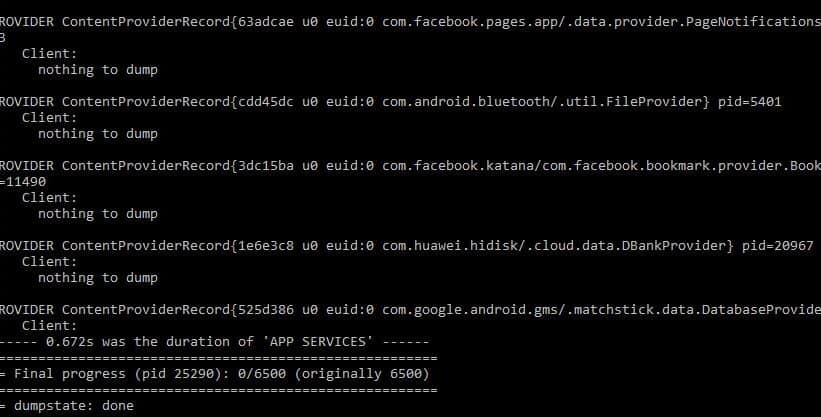Click the record id cdd45dc
This screenshot has height=417, width=821.
tap(266, 102)
